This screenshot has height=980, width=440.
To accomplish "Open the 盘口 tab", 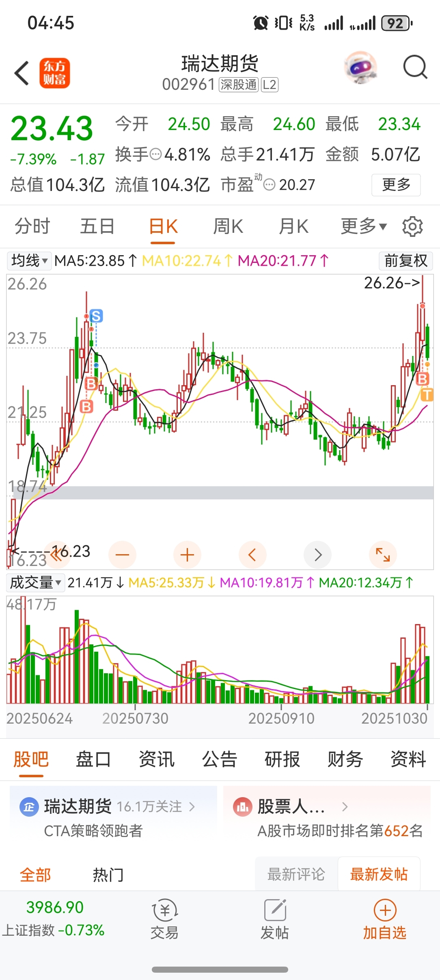I will click(x=94, y=759).
